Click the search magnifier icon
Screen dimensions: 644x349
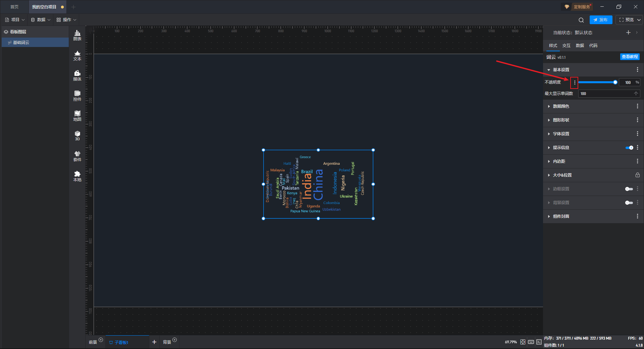581,20
